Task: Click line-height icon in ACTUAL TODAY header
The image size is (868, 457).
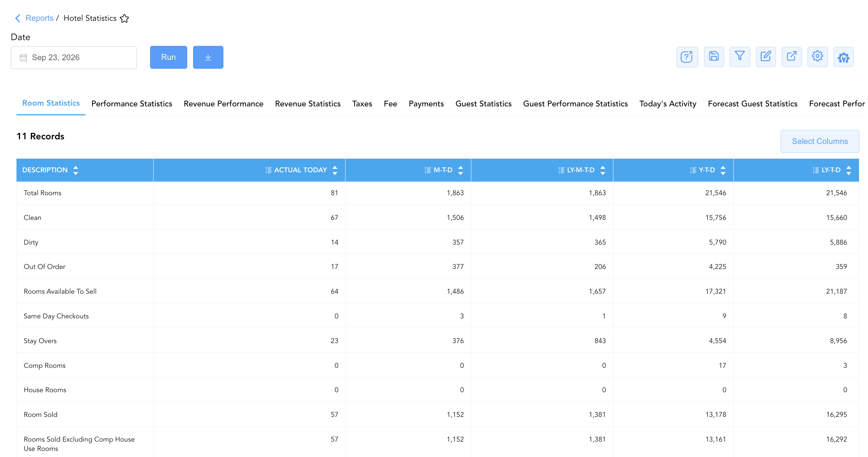Action: [268, 170]
